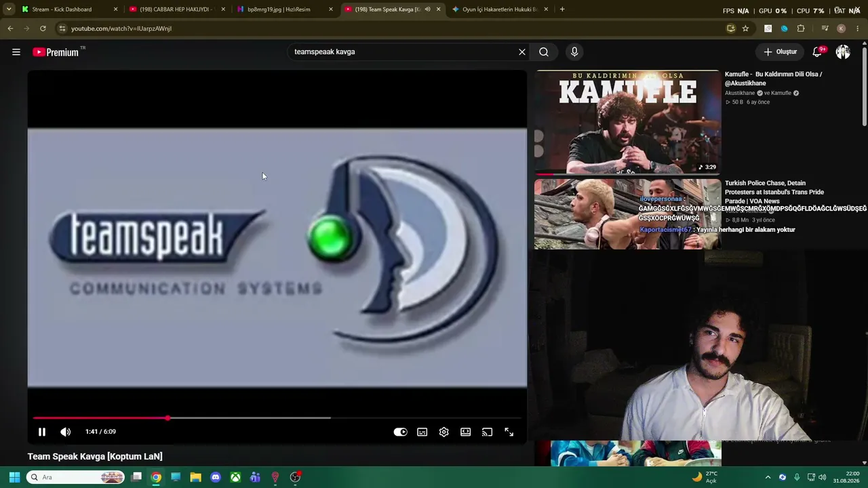The width and height of the screenshot is (868, 488).
Task: Bookmark this page with the star
Action: [745, 28]
